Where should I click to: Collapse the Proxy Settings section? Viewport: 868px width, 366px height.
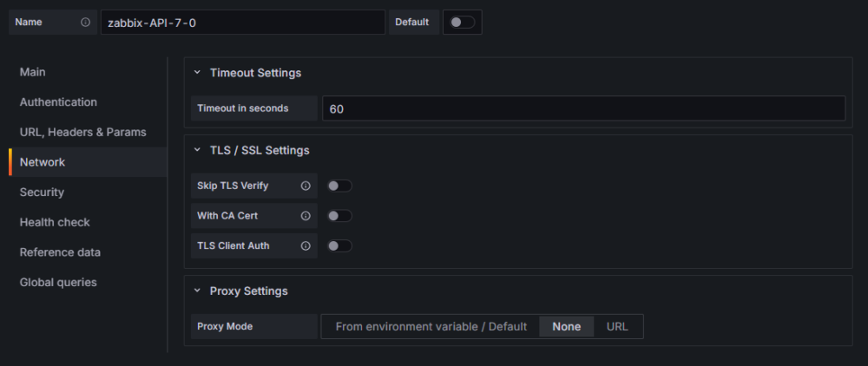[x=198, y=291]
